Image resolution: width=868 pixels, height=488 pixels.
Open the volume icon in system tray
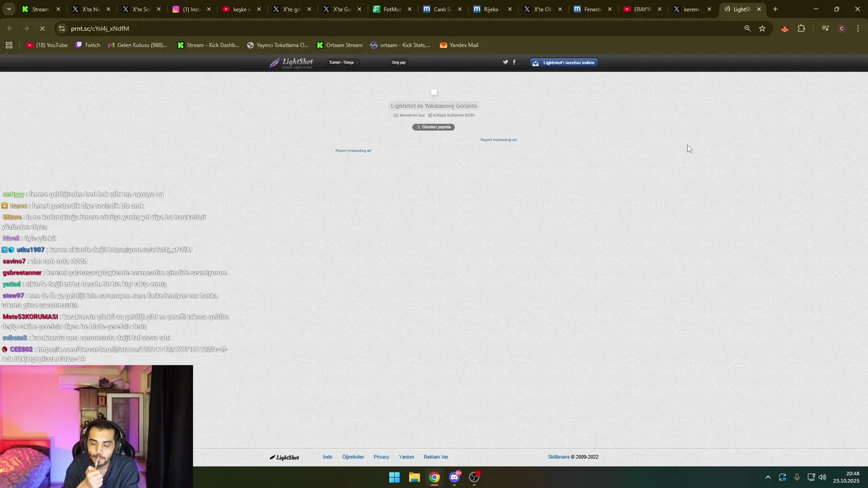point(823,477)
